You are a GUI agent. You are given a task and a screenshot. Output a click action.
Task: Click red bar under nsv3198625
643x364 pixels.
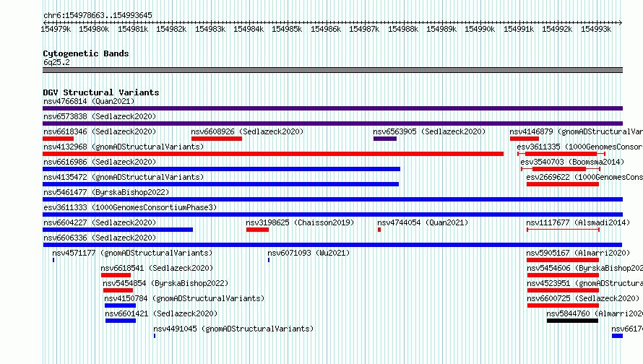click(x=257, y=230)
